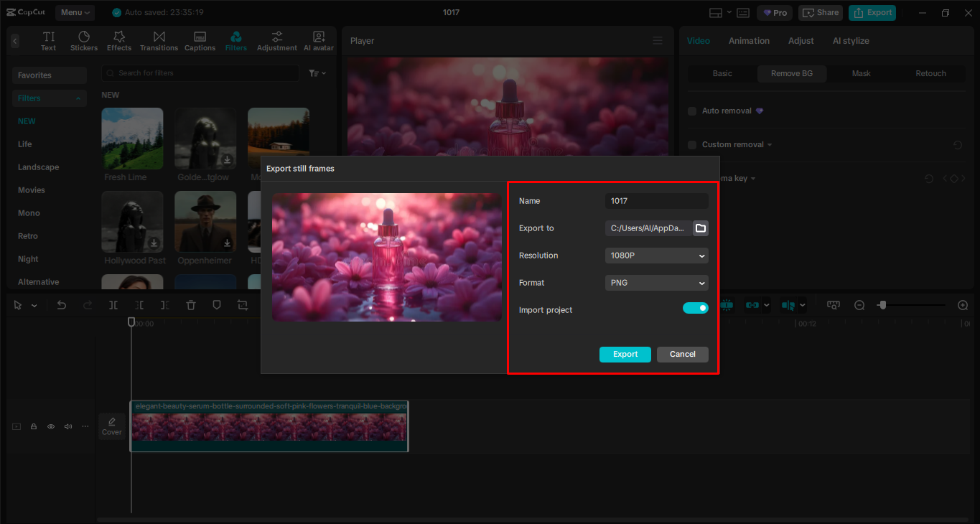The width and height of the screenshot is (980, 524).
Task: Open the Captions panel
Action: click(x=200, y=41)
